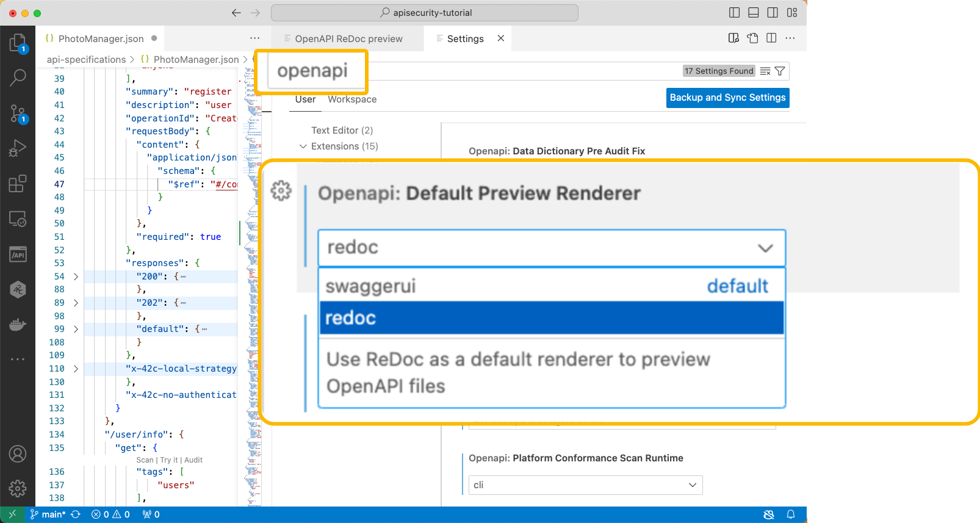This screenshot has width=980, height=523.
Task: Open the Manage gear menu
Action: [18, 488]
